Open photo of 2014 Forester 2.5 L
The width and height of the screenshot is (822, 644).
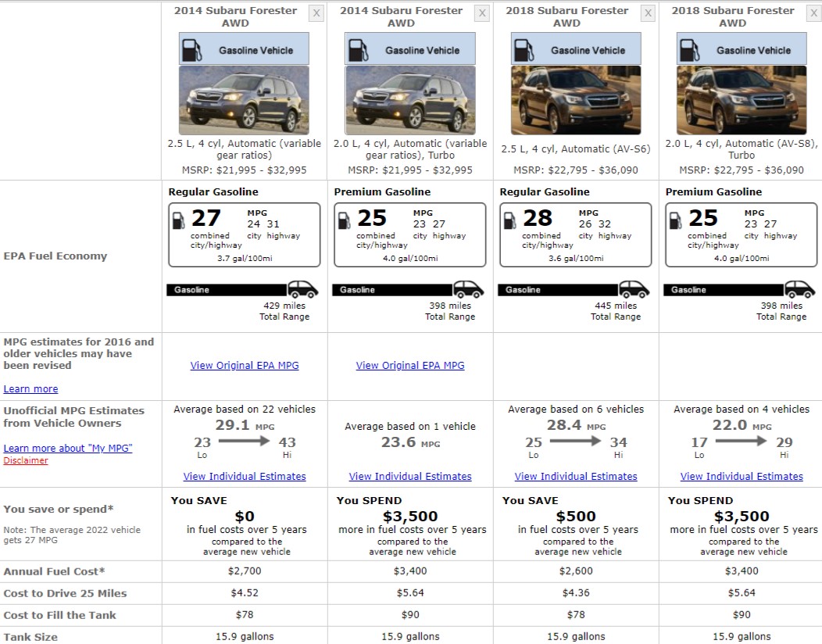[244, 100]
